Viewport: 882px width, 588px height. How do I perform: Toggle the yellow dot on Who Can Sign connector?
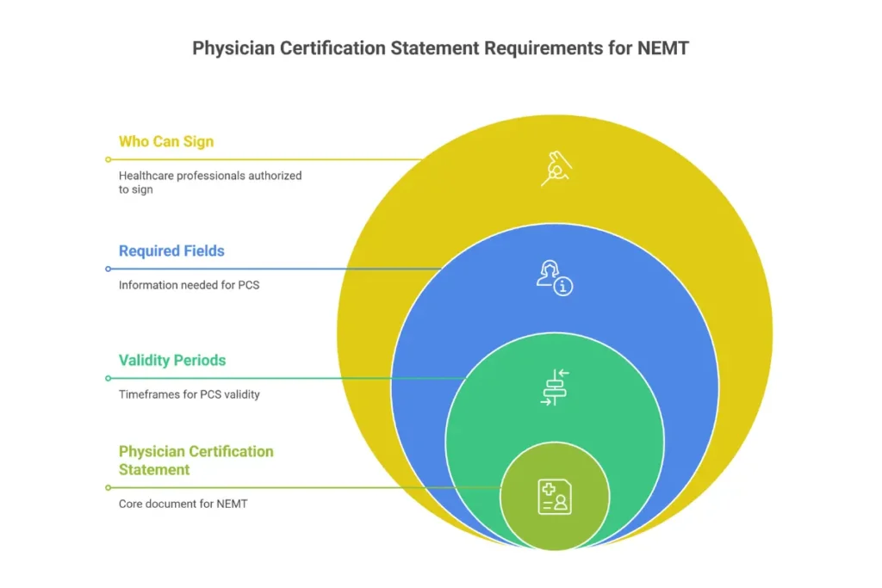(x=108, y=159)
